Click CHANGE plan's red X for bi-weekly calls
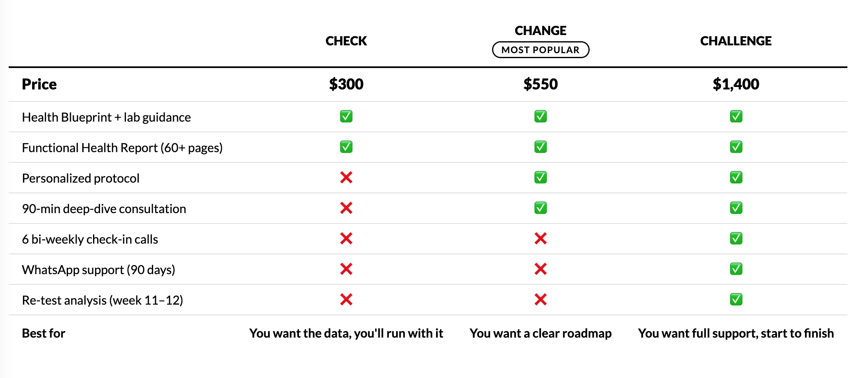The image size is (868, 378). pos(541,239)
